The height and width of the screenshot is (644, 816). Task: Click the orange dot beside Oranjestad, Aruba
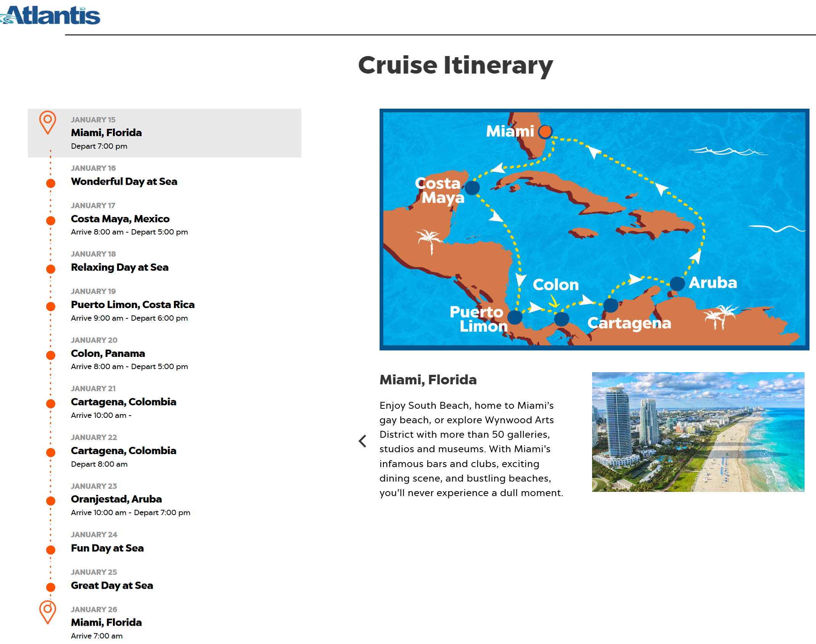(51, 501)
